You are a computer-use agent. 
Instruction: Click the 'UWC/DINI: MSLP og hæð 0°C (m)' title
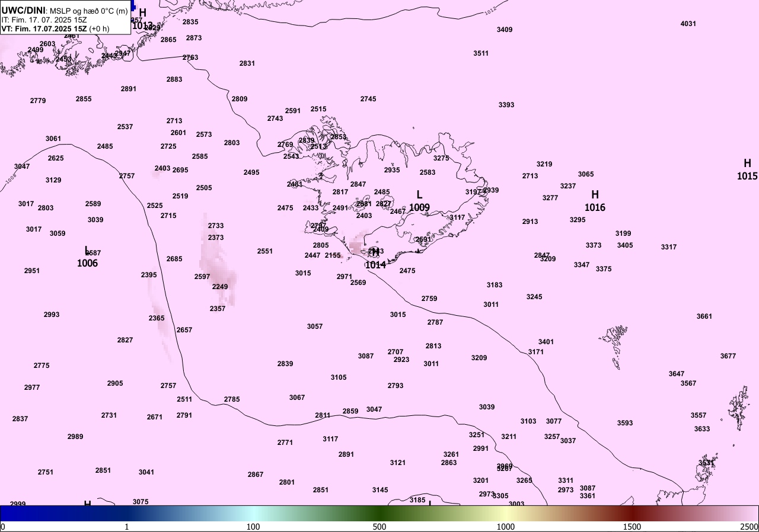[x=64, y=11]
